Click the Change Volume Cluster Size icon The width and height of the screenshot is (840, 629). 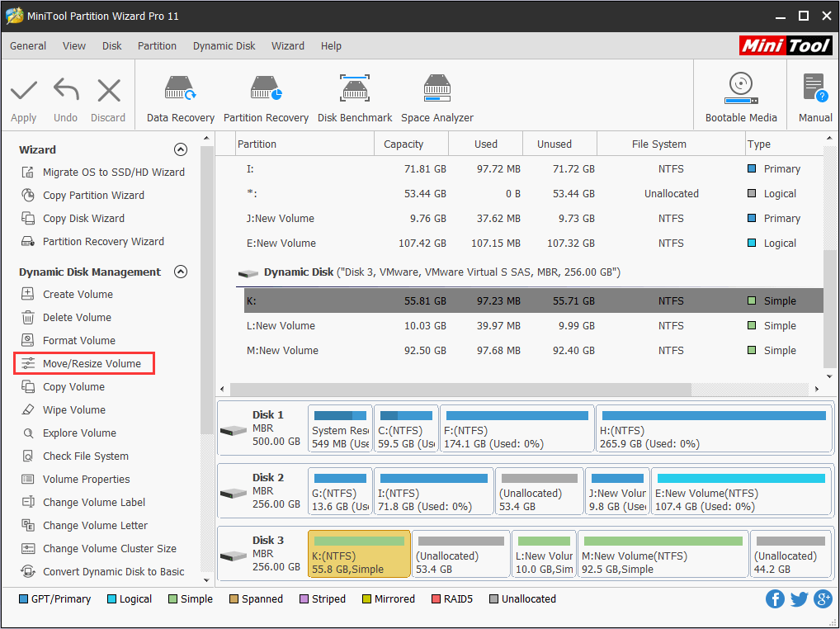[x=27, y=548]
